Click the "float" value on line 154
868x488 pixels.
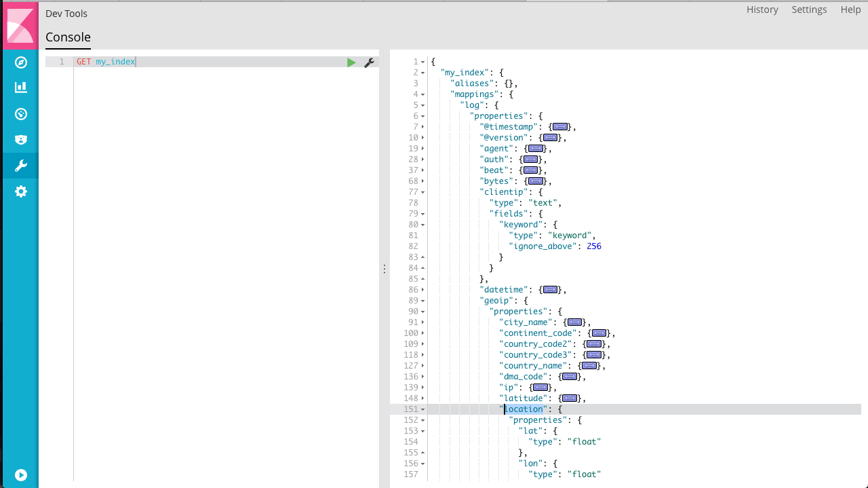click(584, 442)
